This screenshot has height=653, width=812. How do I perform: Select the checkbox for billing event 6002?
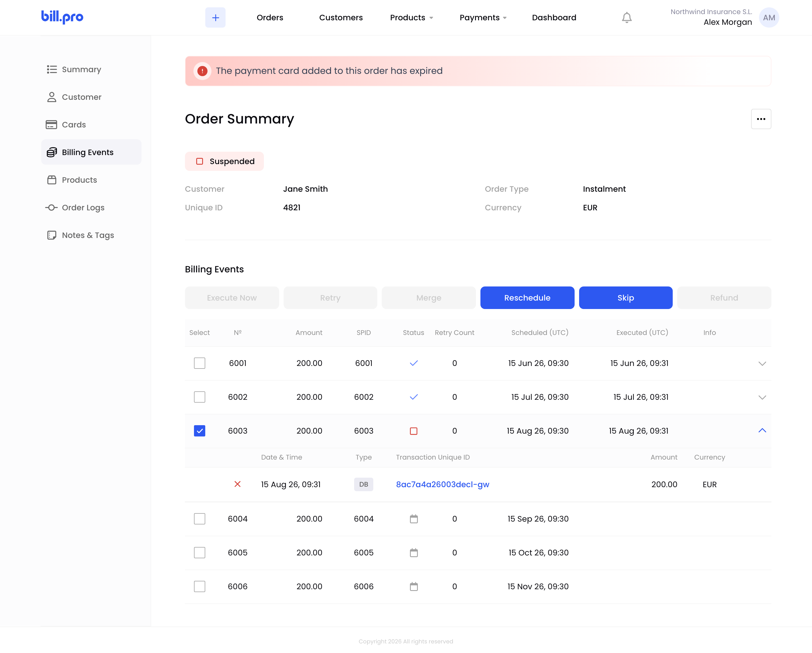(200, 397)
